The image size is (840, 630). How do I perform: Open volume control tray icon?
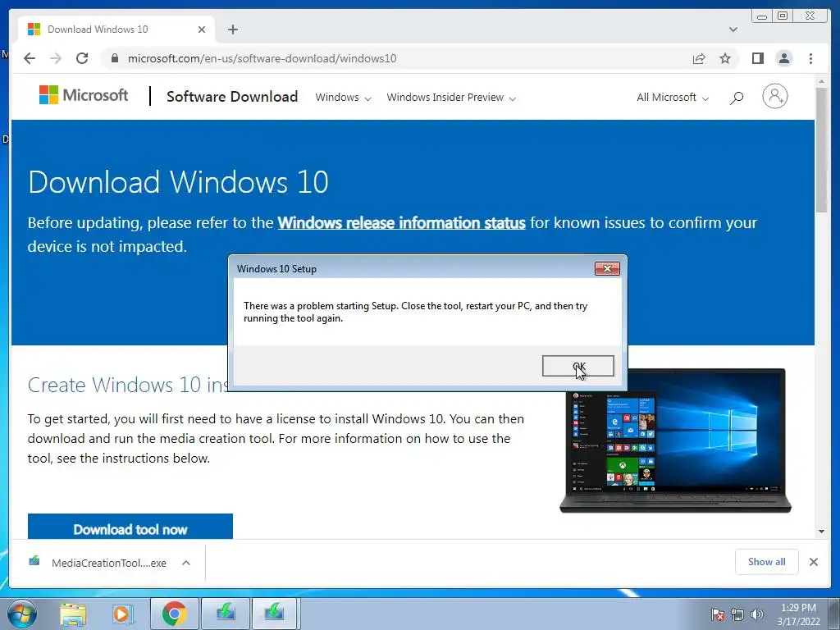(757, 614)
